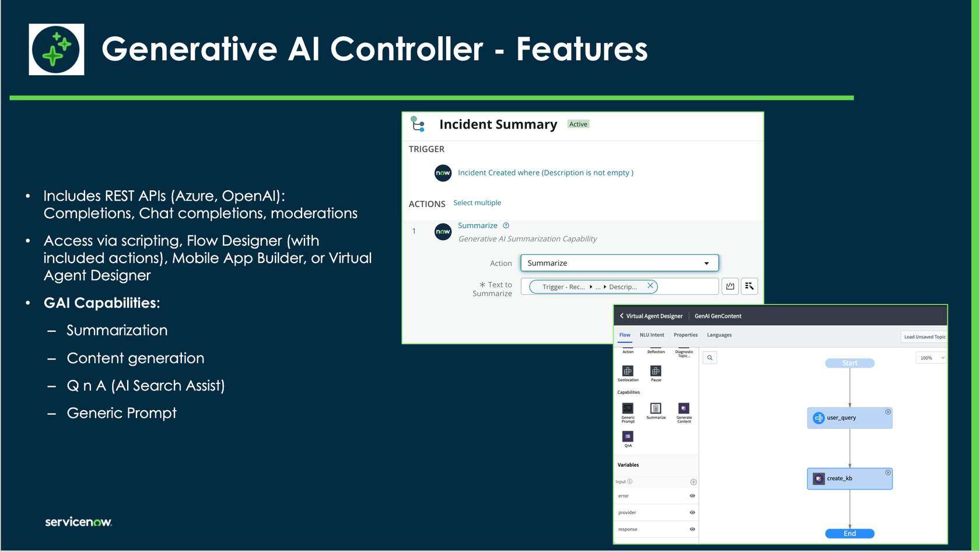Open the Action dropdown showing Summarize
This screenshot has height=552, width=980.
click(619, 263)
